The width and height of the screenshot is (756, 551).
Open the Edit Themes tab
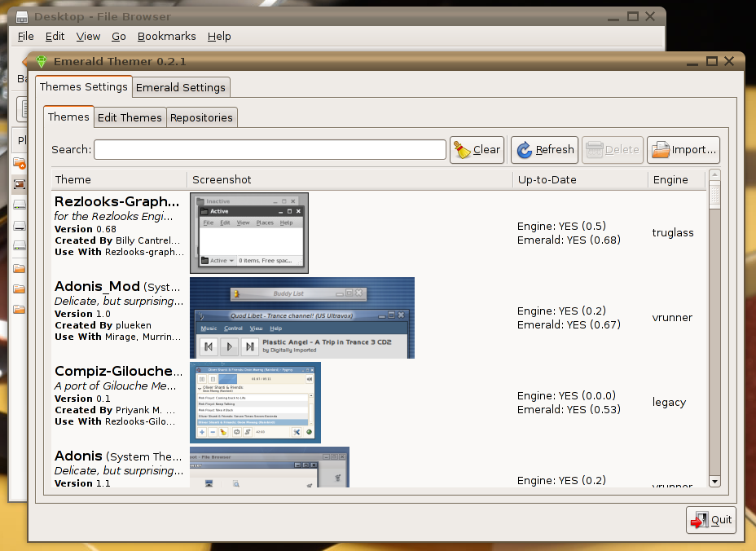point(130,117)
